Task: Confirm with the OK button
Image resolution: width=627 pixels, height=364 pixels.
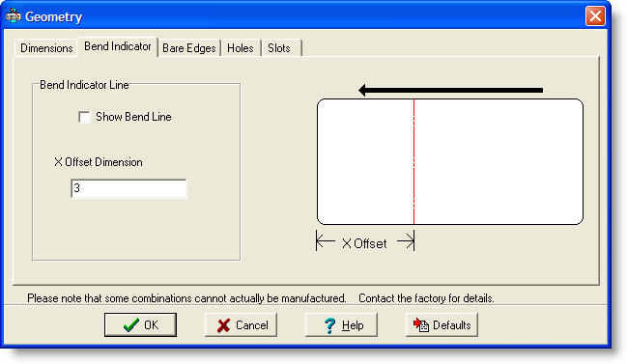Action: pos(140,324)
